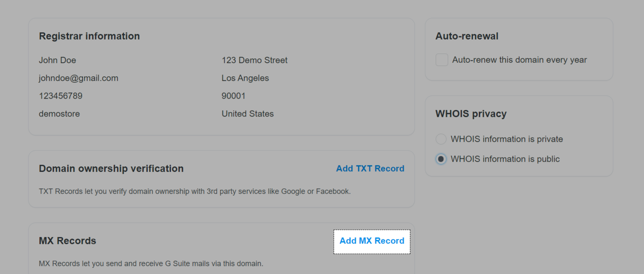Viewport: 644px width, 274px height.
Task: Select WHOIS information is public radio
Action: pyautogui.click(x=441, y=159)
